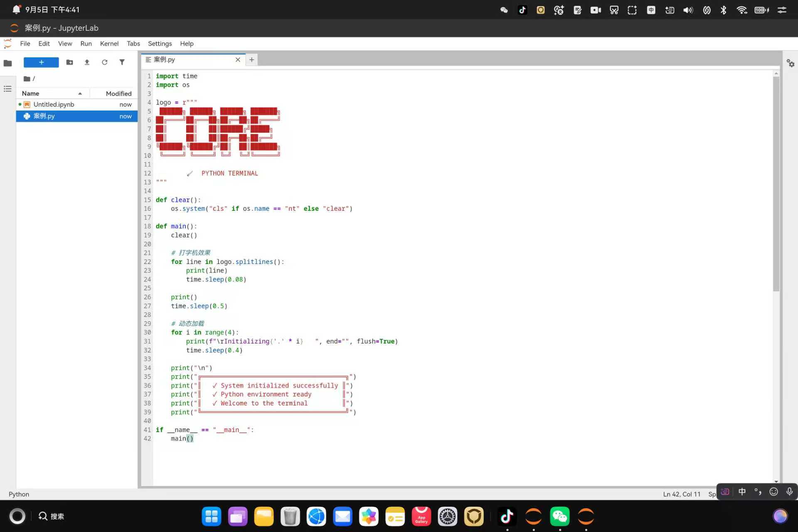Image resolution: width=798 pixels, height=532 pixels.
Task: Select Untitled.ipynb in file list
Action: [x=77, y=104]
